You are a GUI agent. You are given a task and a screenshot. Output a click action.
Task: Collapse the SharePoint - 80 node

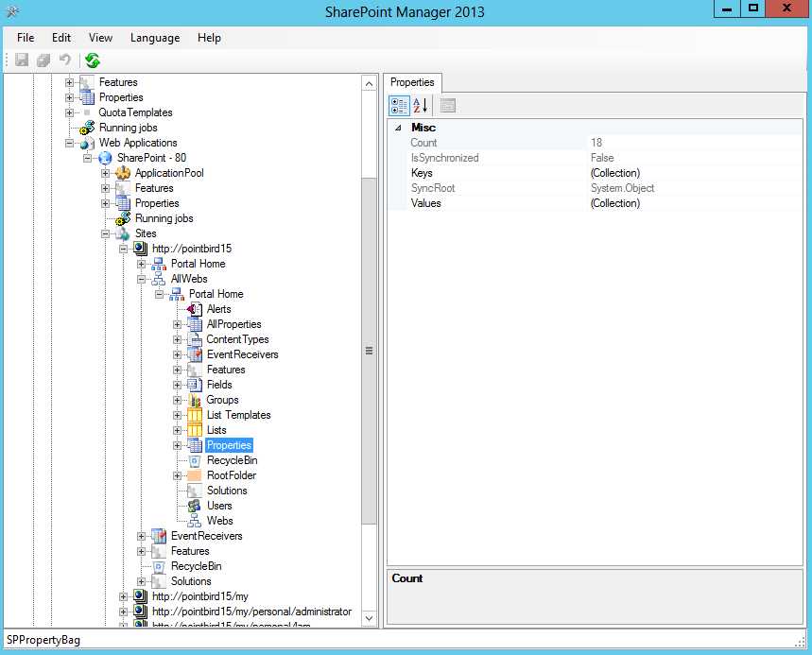point(88,158)
